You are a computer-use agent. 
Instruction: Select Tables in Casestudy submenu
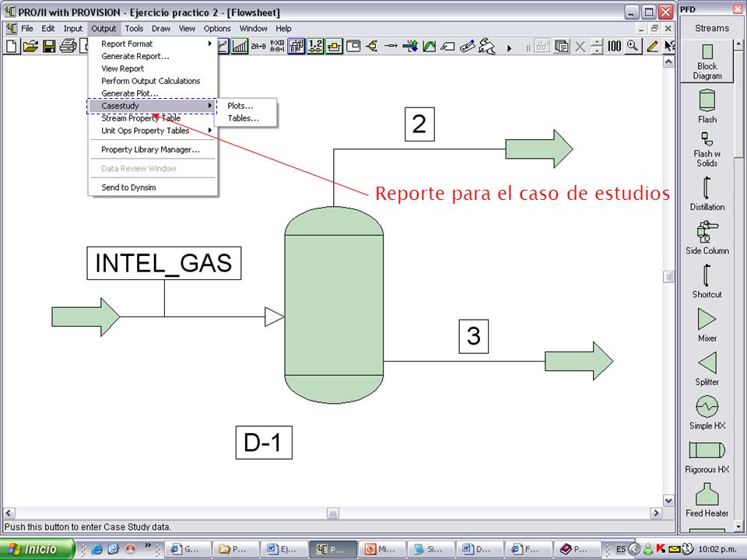point(246,118)
